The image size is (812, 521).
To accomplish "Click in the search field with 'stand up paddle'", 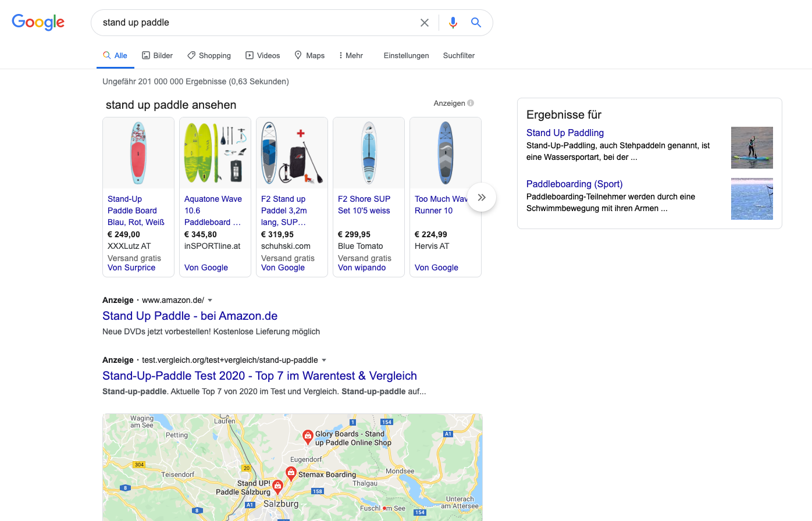I will [x=256, y=23].
